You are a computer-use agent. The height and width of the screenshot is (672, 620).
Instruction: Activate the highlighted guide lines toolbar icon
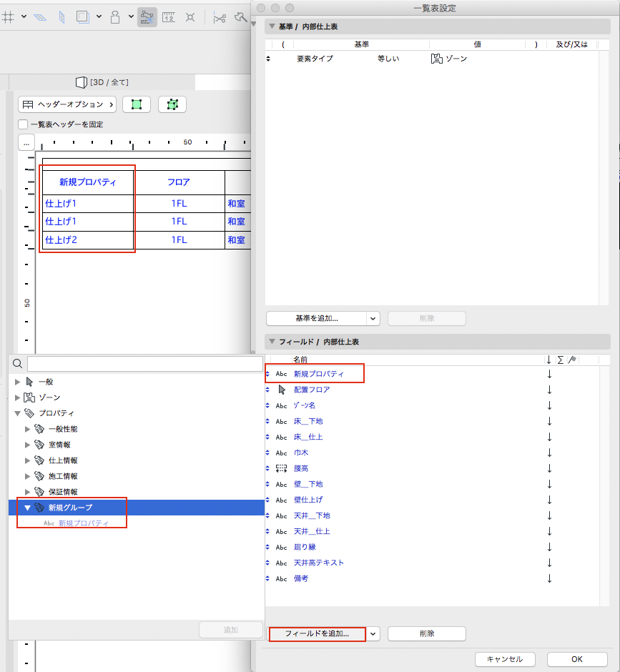(147, 16)
